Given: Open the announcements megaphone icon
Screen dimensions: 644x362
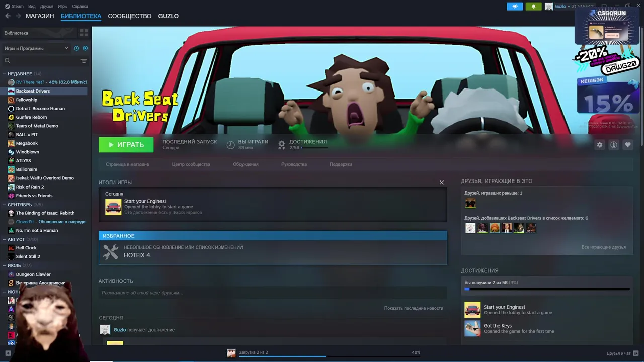Looking at the screenshot, I should click(x=515, y=6).
